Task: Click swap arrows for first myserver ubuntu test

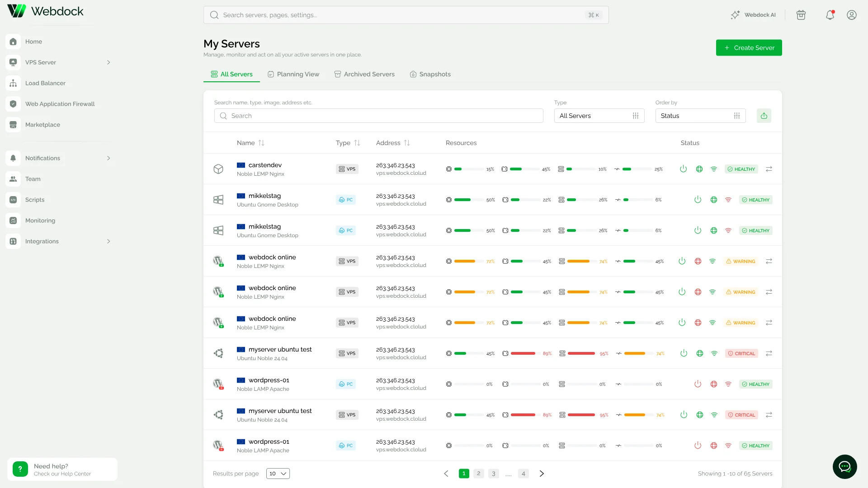Action: pyautogui.click(x=769, y=353)
